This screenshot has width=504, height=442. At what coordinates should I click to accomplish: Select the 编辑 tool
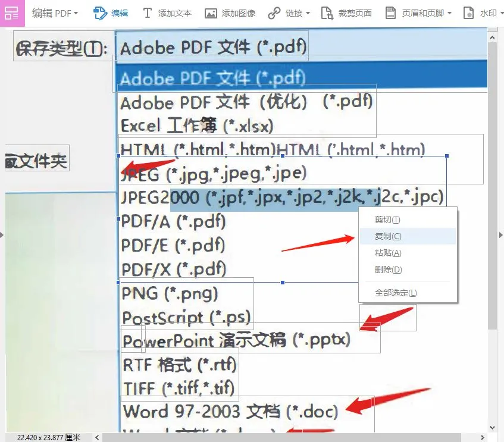[111, 13]
